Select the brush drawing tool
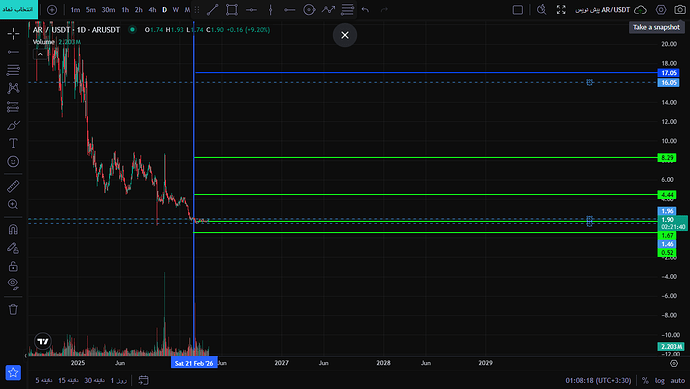 (13, 125)
